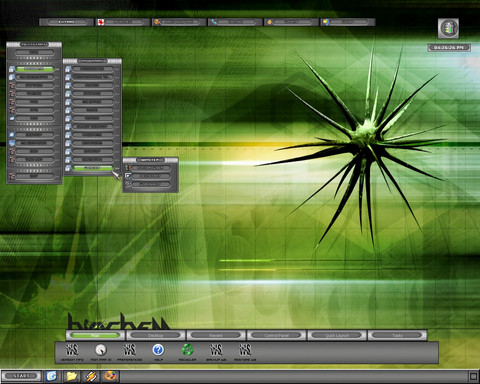Open the Version Info dock icon
Viewport: 480px width, 384px height.
tap(72, 350)
